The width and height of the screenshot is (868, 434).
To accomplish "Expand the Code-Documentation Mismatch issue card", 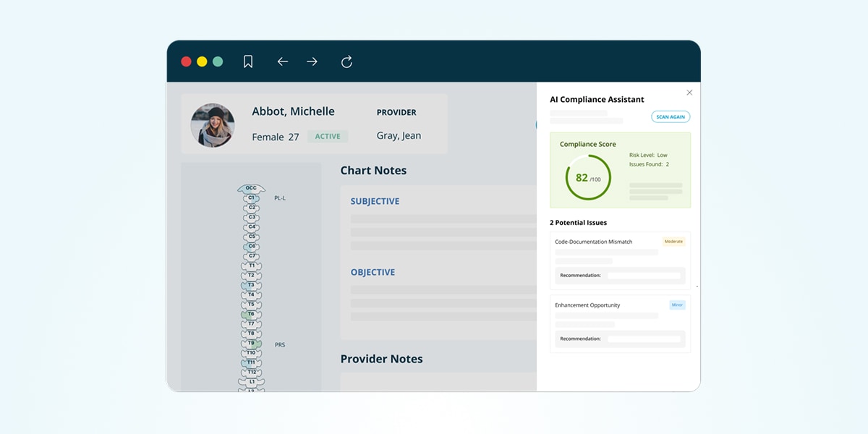I will [619, 260].
